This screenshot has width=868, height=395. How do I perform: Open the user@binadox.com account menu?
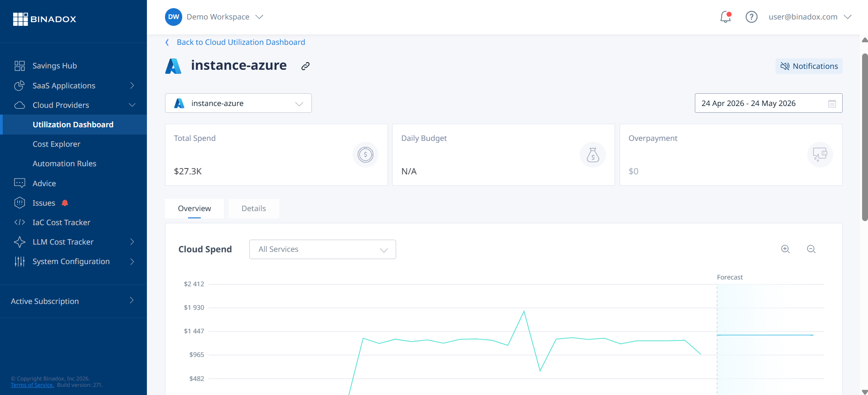point(810,17)
